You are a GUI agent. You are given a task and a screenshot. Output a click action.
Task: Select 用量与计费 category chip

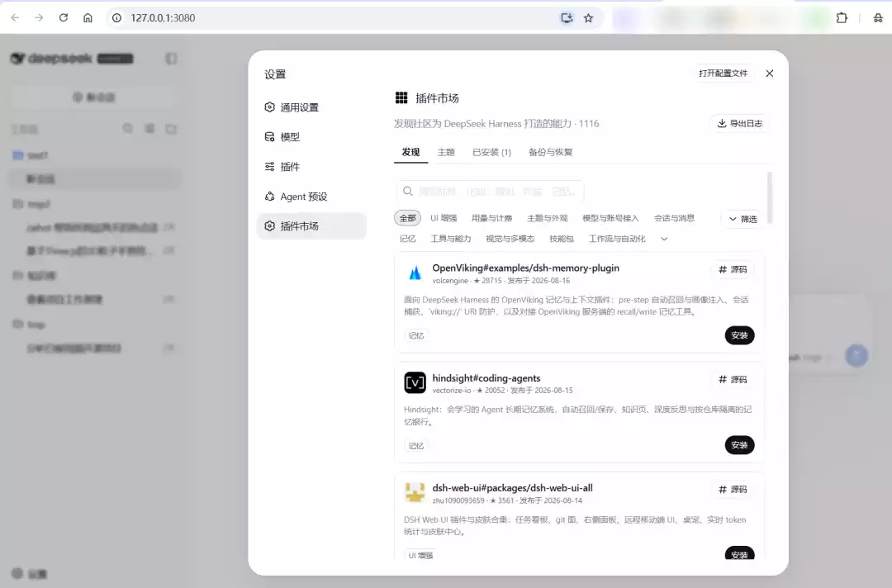[491, 218]
